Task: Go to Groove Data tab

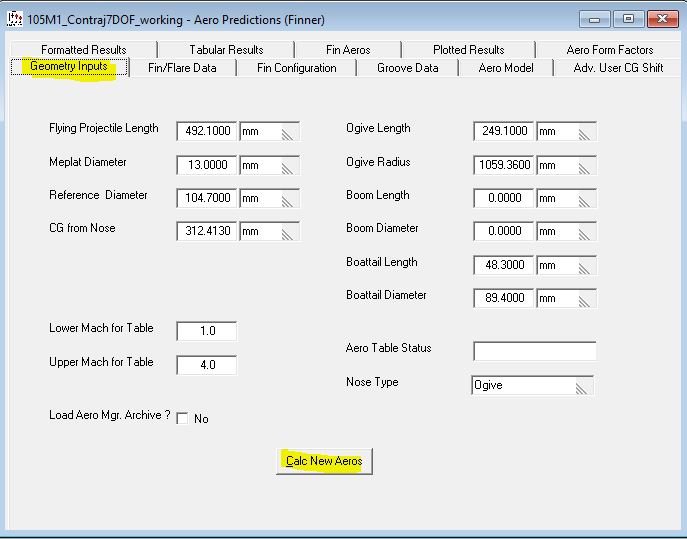Action: 407,68
